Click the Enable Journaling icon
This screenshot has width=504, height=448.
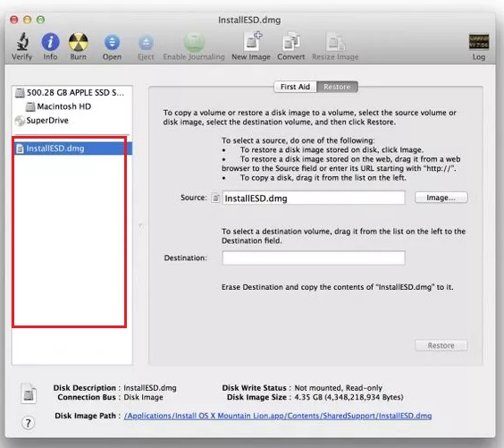194,42
